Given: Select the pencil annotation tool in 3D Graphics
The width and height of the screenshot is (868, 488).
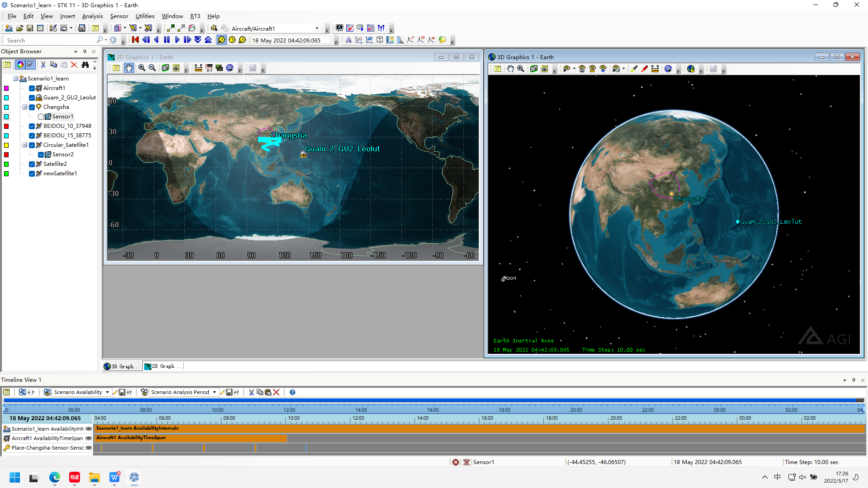Looking at the screenshot, I should point(644,69).
